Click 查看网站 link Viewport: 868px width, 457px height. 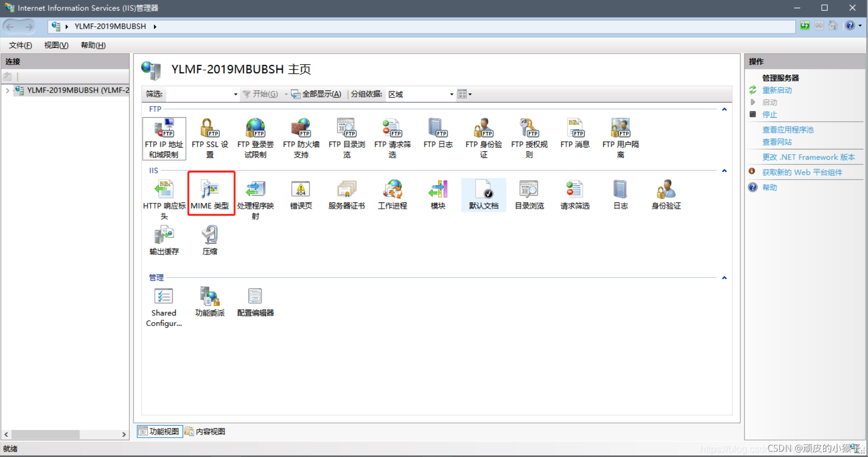pos(777,142)
